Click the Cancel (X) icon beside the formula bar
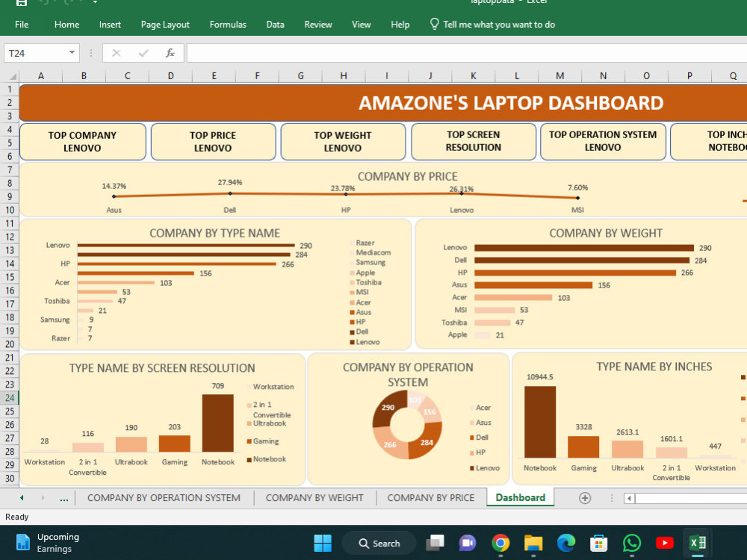Image resolution: width=747 pixels, height=560 pixels. (117, 52)
